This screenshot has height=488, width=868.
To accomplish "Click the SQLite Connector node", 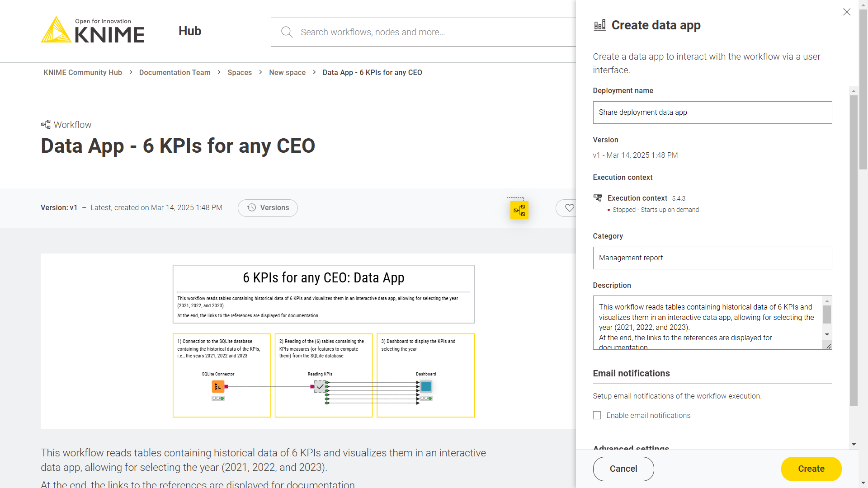I will (218, 387).
